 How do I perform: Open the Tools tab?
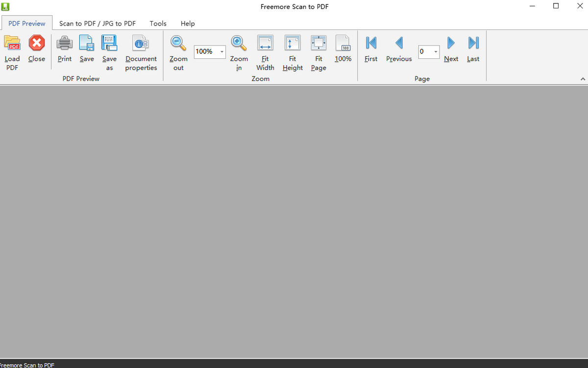(158, 23)
